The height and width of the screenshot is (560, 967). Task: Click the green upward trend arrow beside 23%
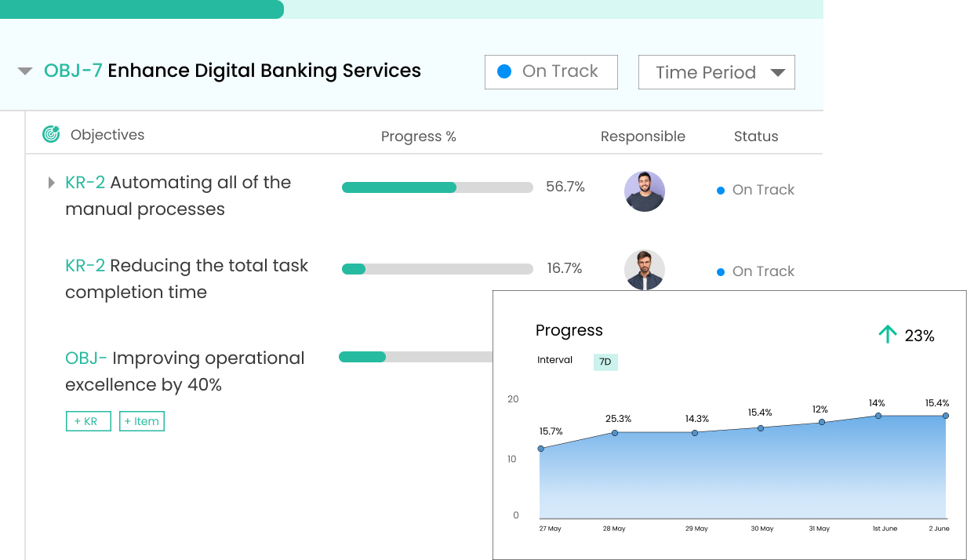pyautogui.click(x=887, y=333)
